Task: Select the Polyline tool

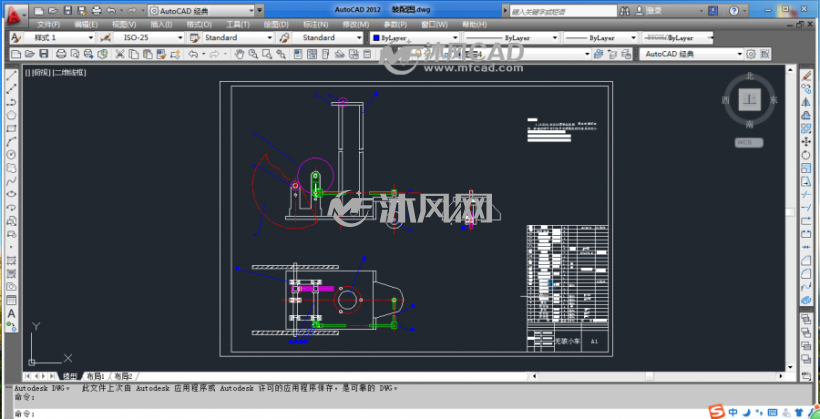Action: click(x=11, y=102)
